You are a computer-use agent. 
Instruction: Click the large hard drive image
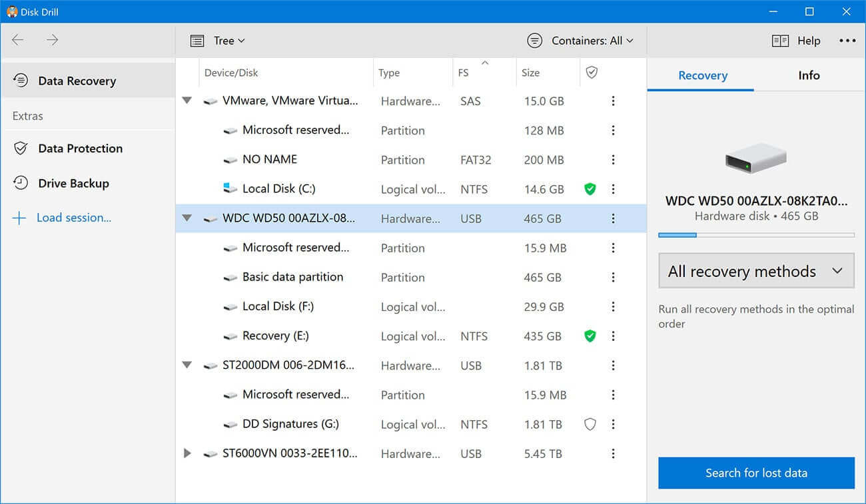755,160
